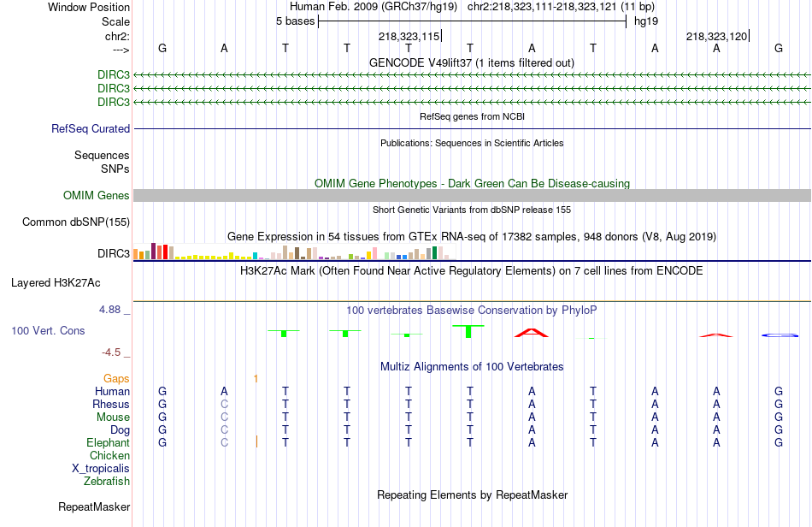The image size is (812, 527).
Task: Click the orange Gaps row label
Action: click(116, 379)
